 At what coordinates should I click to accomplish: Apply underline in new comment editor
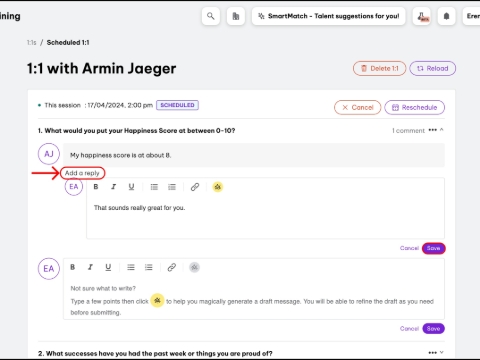(x=108, y=267)
